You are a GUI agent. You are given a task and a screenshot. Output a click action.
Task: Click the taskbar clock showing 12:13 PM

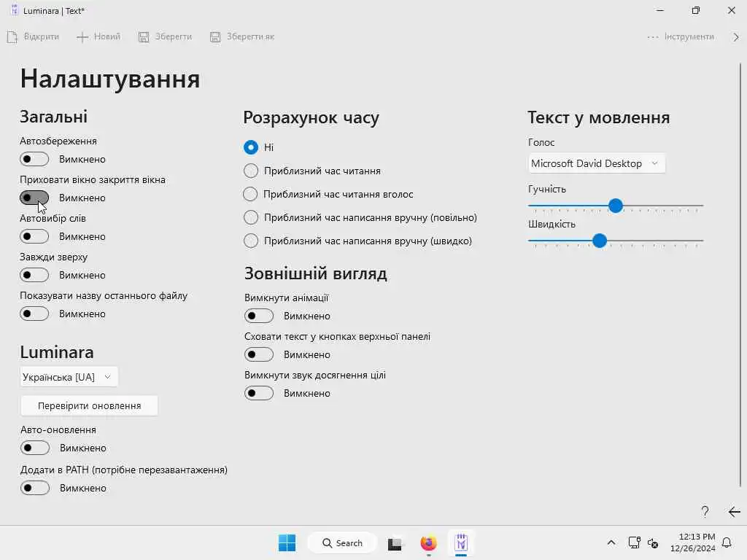click(x=693, y=542)
